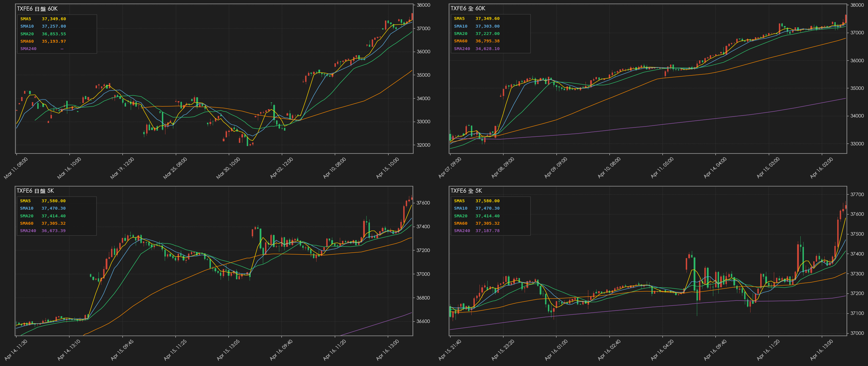Select SMA10 legend entry in 全 5K chart

click(460, 208)
